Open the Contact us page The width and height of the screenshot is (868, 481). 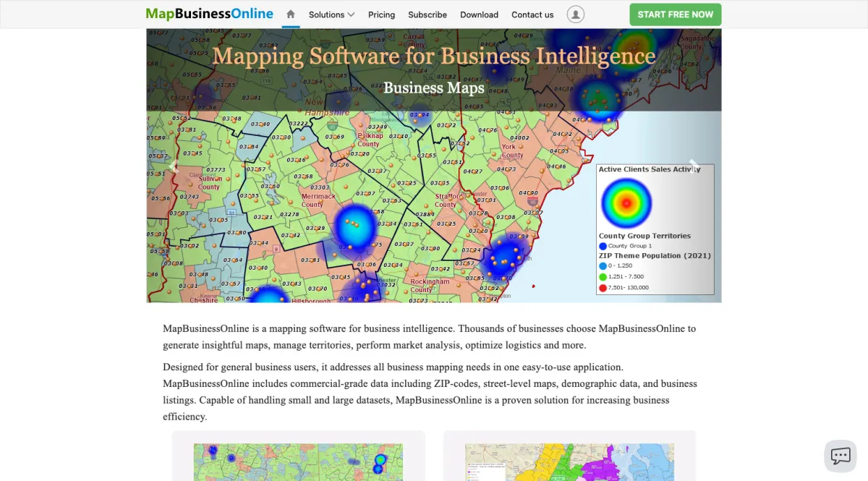[x=532, y=14]
